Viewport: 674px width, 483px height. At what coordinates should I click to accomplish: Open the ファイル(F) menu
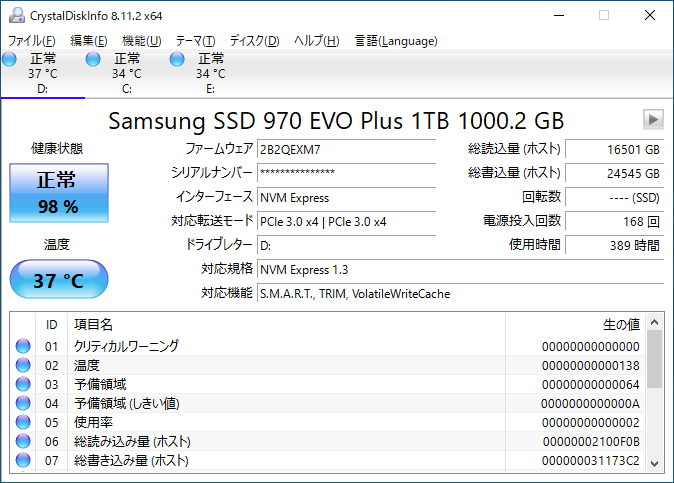(x=32, y=41)
